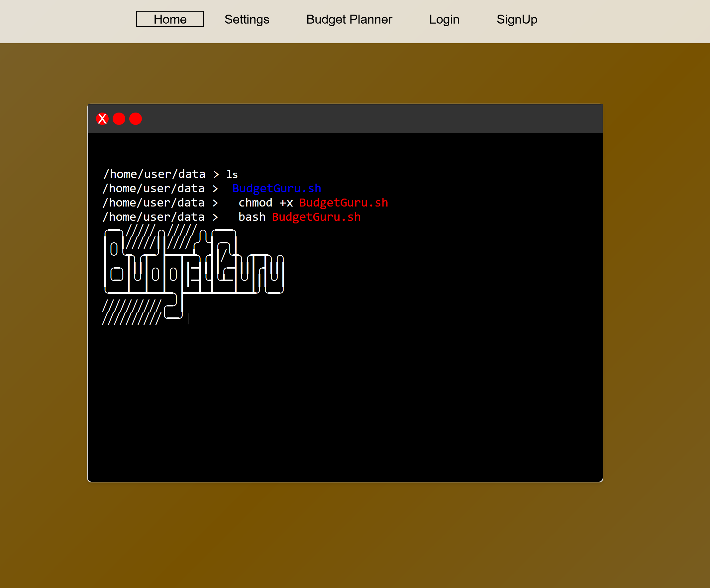Click the middle red circle in terminal header
Viewport: 710px width, 588px height.
(119, 119)
